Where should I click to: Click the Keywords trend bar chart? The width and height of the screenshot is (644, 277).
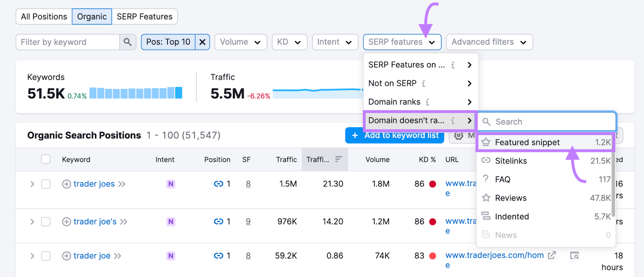coord(136,93)
